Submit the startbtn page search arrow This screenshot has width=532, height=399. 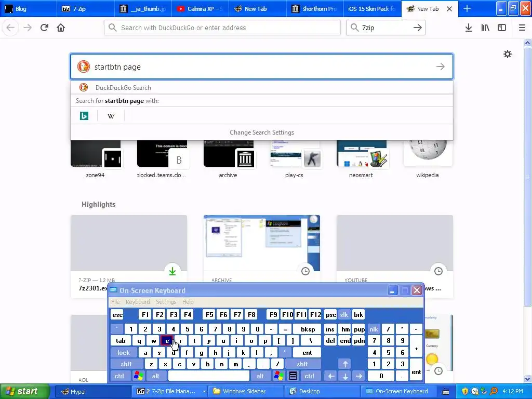coord(441,66)
